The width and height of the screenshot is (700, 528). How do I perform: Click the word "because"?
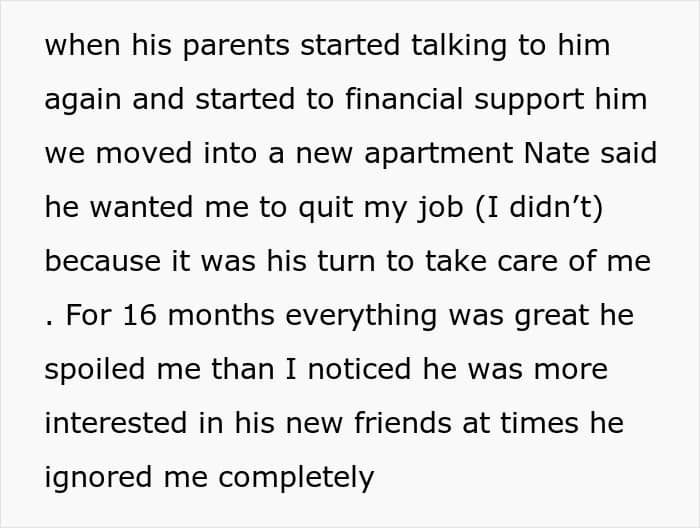pos(103,261)
